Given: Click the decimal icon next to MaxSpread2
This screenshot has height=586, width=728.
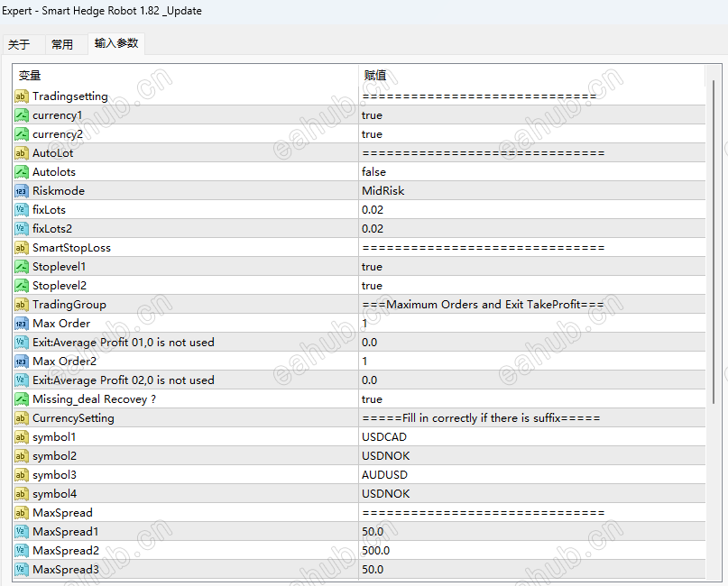Looking at the screenshot, I should pyautogui.click(x=22, y=551).
